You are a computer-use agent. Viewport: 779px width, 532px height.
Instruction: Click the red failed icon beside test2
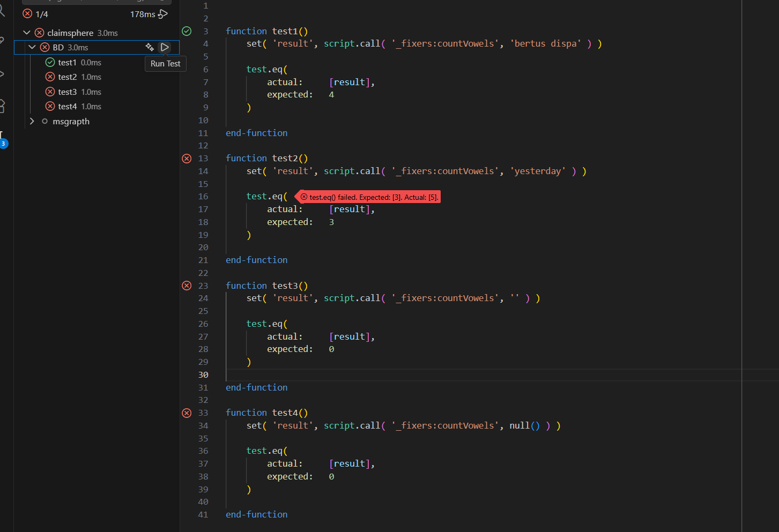click(x=50, y=77)
